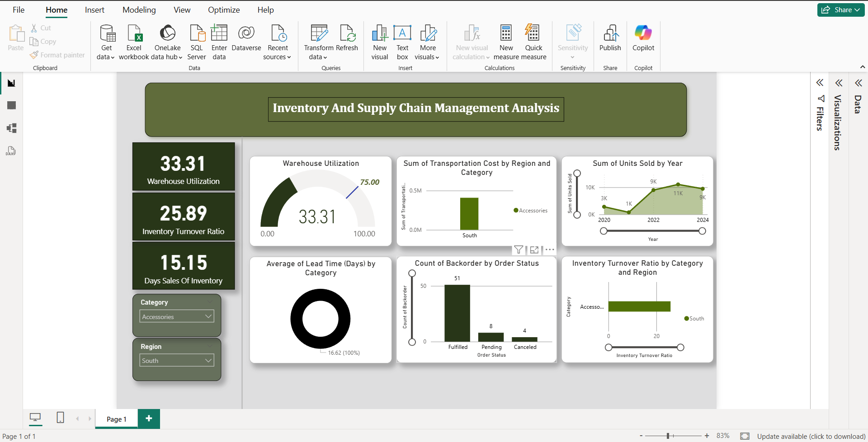This screenshot has height=442, width=868.
Task: Switch to Model view in sidebar
Action: click(x=11, y=128)
